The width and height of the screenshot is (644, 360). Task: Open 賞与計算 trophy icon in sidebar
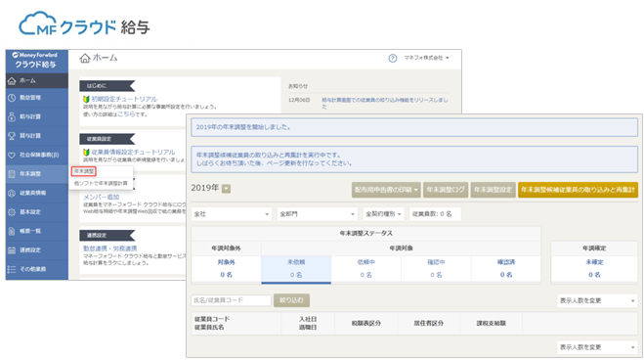(12, 136)
